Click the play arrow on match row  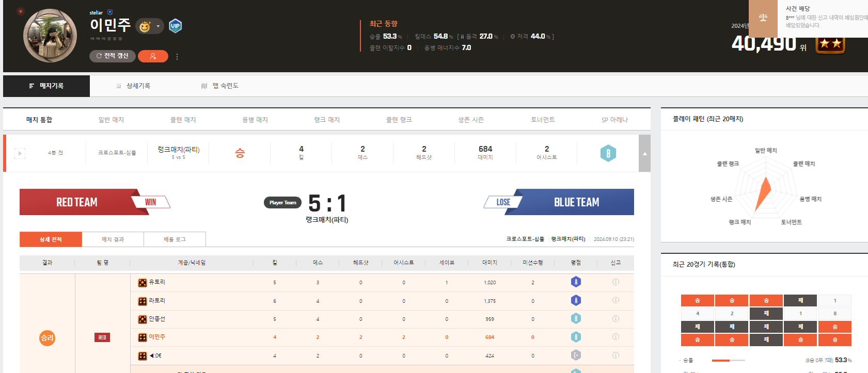coord(20,153)
